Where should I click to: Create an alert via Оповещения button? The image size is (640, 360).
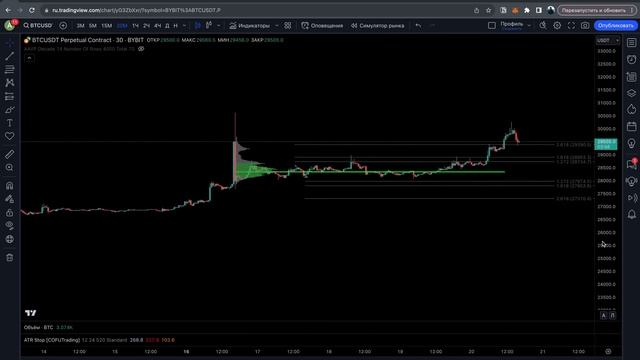[x=322, y=25]
